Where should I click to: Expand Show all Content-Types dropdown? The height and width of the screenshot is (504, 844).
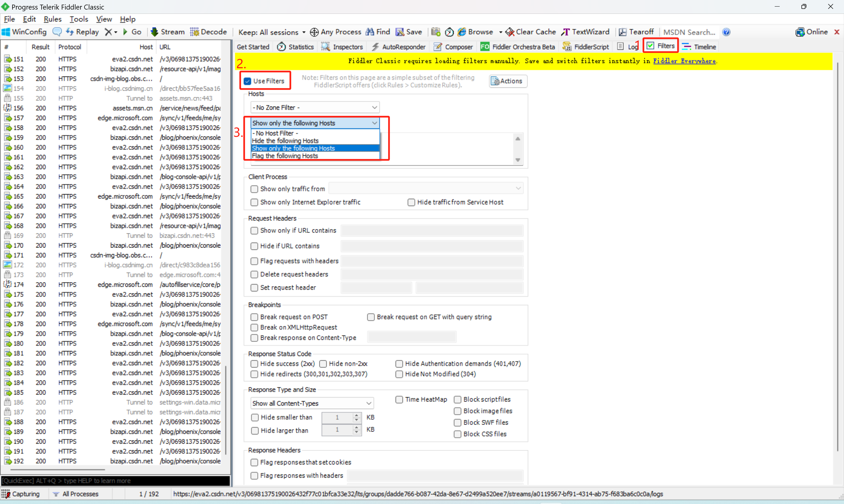point(312,403)
